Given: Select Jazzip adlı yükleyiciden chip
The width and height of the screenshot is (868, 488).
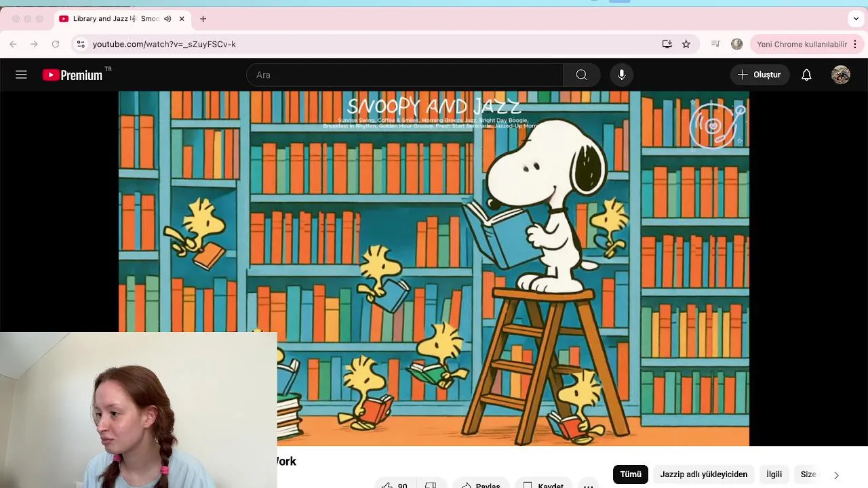Looking at the screenshot, I should 704,474.
